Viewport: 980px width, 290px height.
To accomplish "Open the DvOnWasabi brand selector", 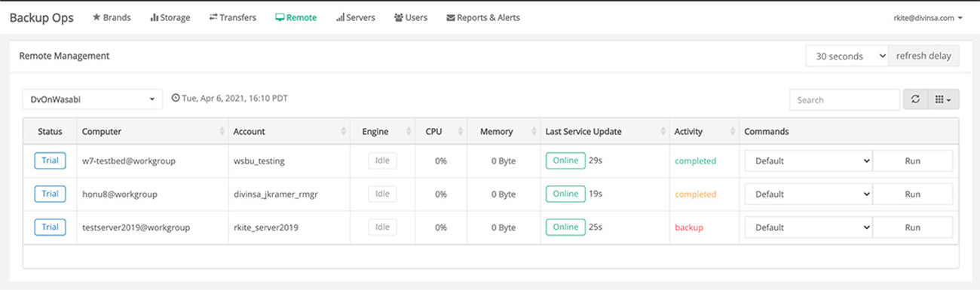I will pos(93,99).
